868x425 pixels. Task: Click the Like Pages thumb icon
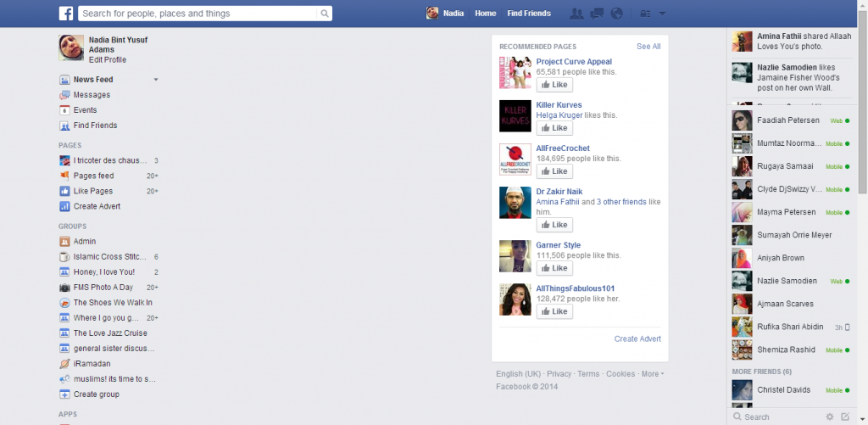coord(64,191)
